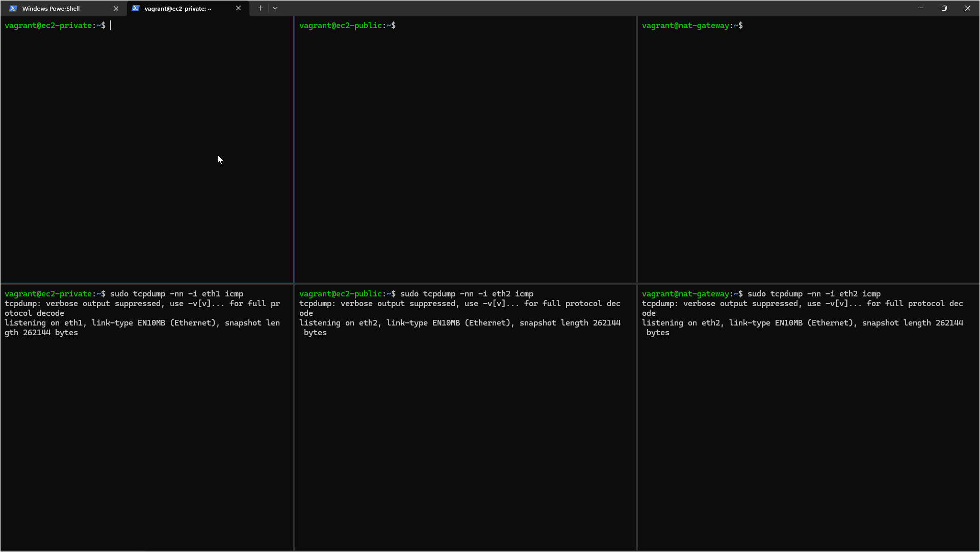This screenshot has height=552, width=980.
Task: Close the terminal window
Action: point(968,8)
